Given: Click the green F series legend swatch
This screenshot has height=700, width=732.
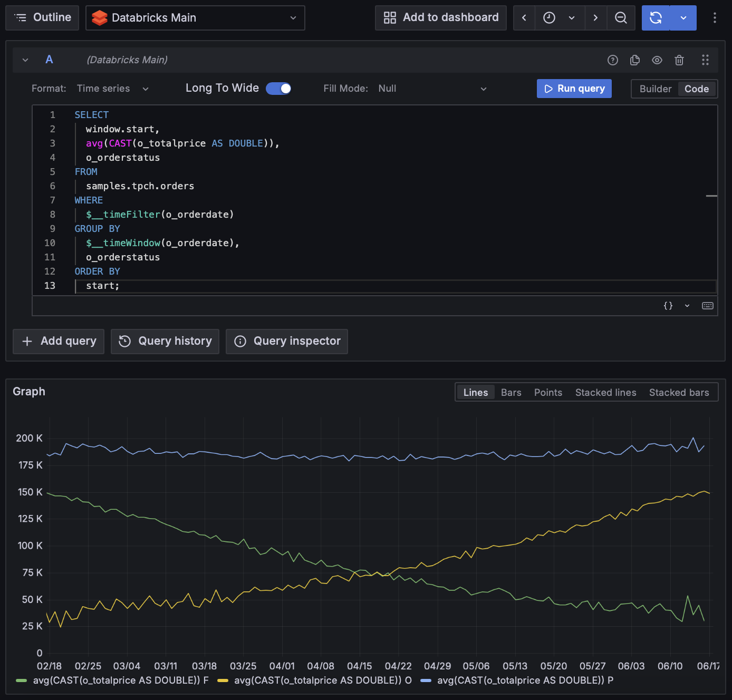Looking at the screenshot, I should [x=22, y=680].
